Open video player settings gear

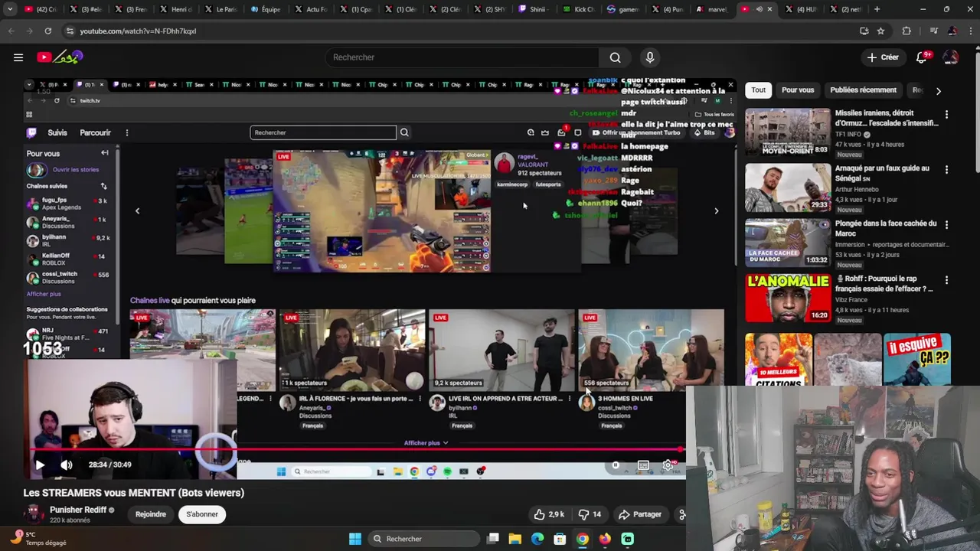(668, 465)
